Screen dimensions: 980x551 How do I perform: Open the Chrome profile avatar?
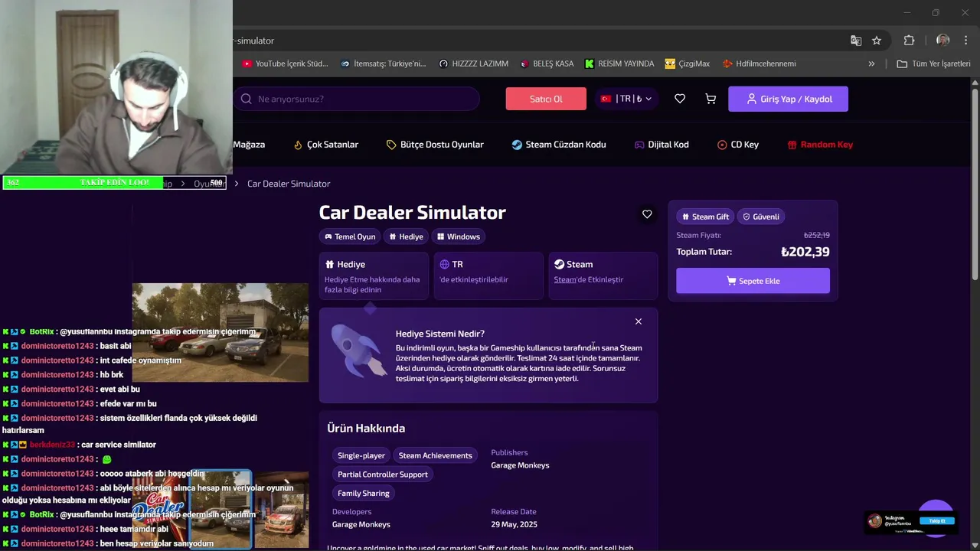[x=942, y=41]
